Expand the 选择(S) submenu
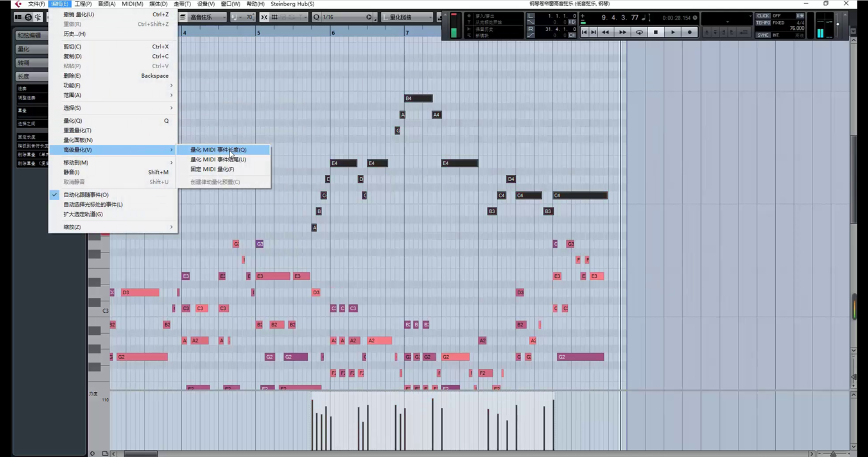This screenshot has height=457, width=868. 113,108
